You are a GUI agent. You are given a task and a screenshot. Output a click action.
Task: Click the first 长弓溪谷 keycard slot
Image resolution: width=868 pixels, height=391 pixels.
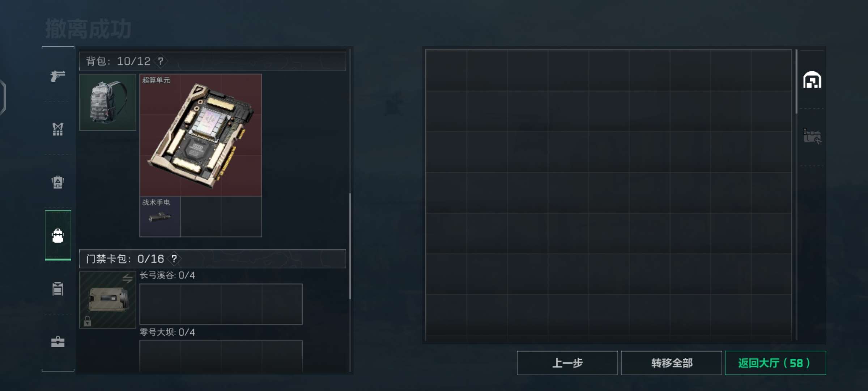tap(160, 304)
